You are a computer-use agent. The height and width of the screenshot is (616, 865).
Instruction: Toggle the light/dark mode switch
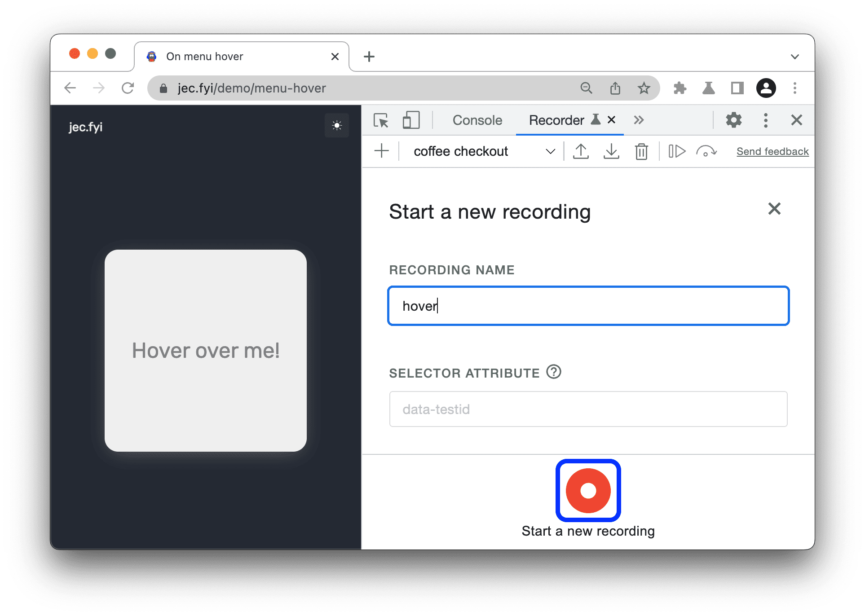(337, 126)
